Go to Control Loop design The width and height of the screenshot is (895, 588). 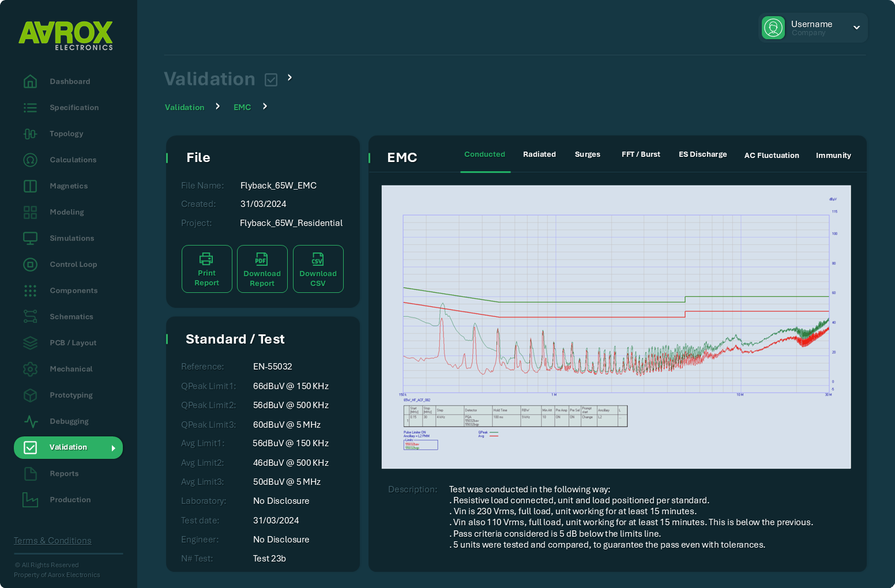pyautogui.click(x=73, y=264)
